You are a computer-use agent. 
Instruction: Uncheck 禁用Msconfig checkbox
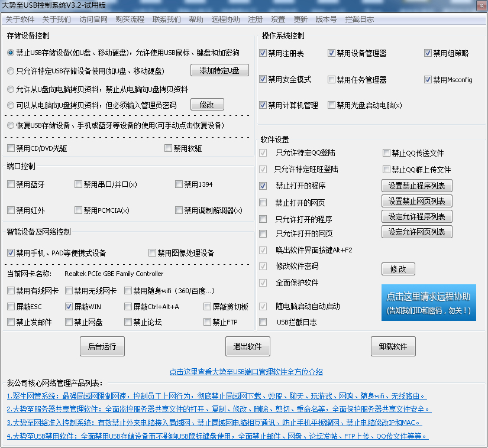point(428,80)
